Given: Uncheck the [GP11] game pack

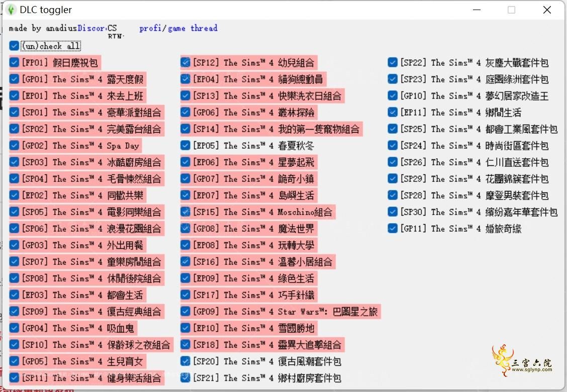Looking at the screenshot, I should 393,229.
